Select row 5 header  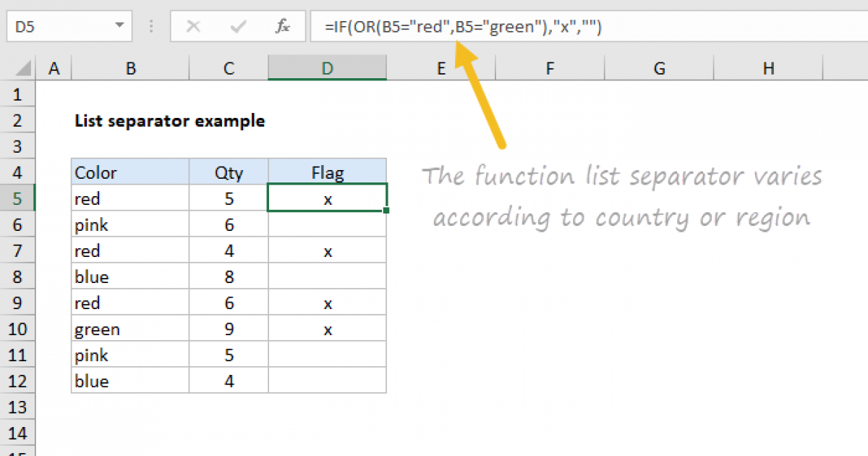tap(17, 198)
